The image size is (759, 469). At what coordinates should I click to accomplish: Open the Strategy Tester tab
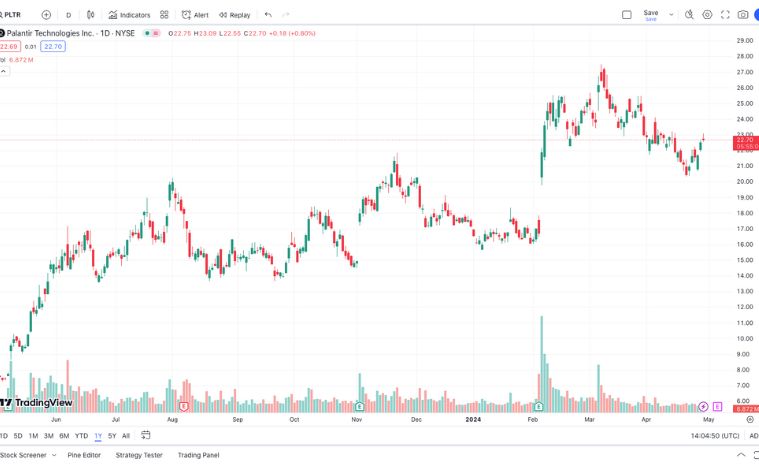[x=139, y=455]
